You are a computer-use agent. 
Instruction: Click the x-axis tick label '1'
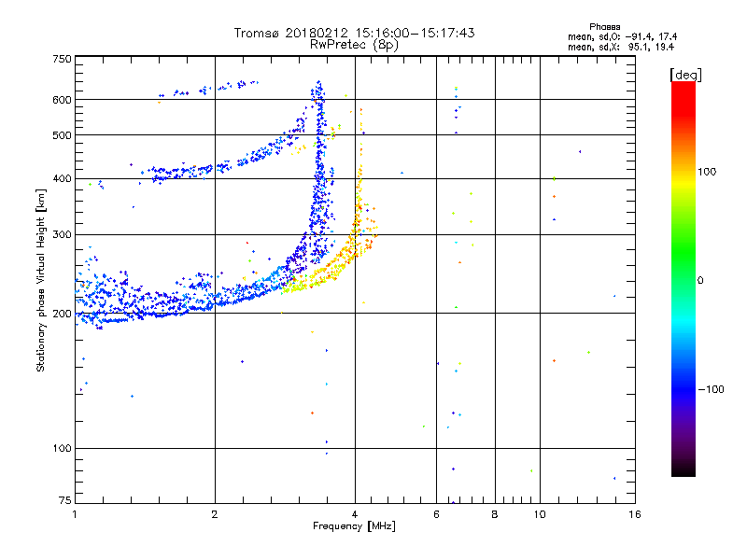[x=75, y=514]
